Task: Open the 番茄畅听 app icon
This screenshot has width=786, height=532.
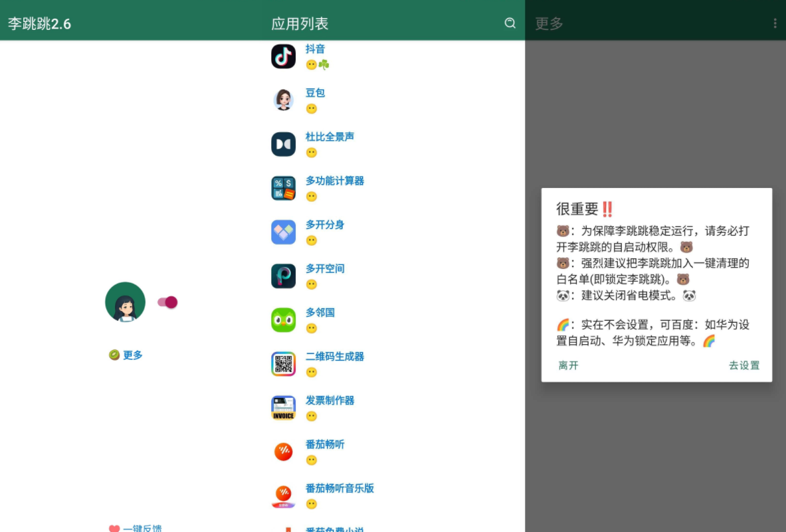Action: (283, 452)
